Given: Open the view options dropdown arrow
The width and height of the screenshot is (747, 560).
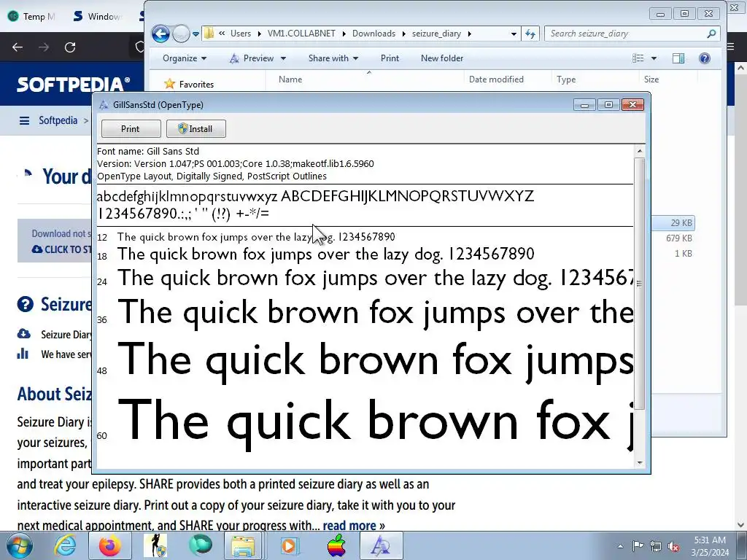Looking at the screenshot, I should [x=654, y=58].
